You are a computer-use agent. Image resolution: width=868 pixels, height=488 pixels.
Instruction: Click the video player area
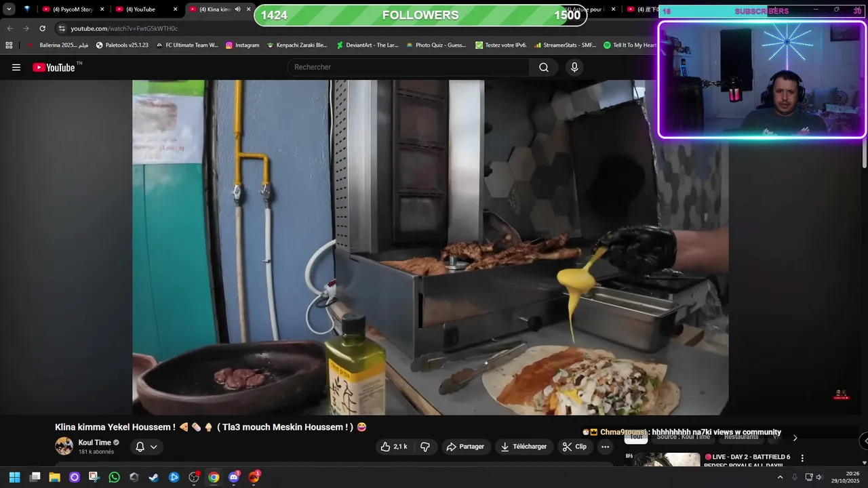pos(431,247)
